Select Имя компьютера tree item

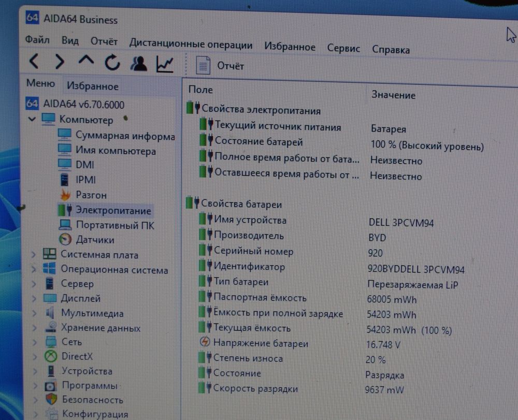107,150
